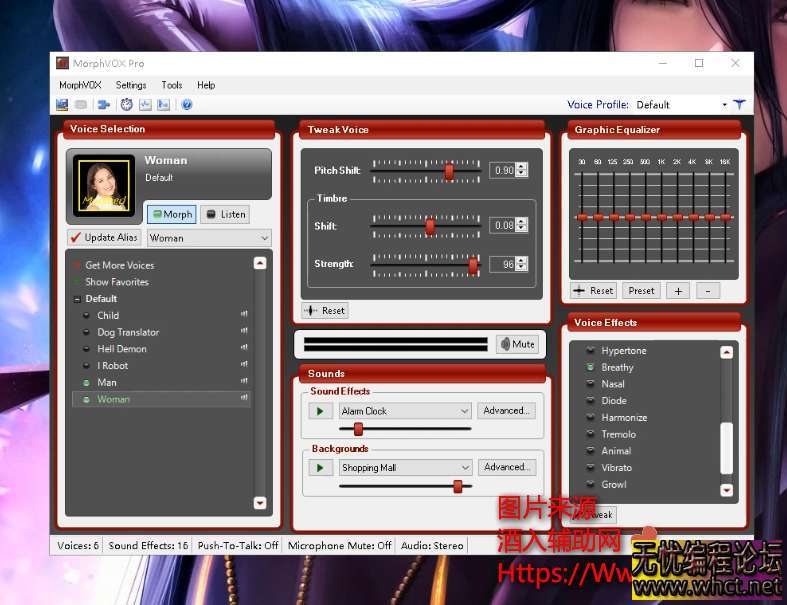Viewport: 787px width, 605px height.
Task: Click the Pitch Shift slider handle
Action: (449, 171)
